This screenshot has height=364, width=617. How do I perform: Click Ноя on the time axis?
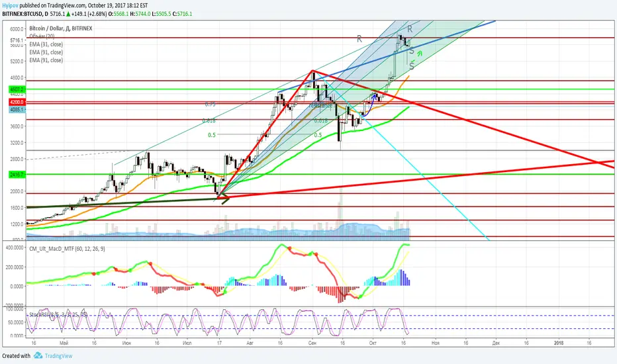435,343
